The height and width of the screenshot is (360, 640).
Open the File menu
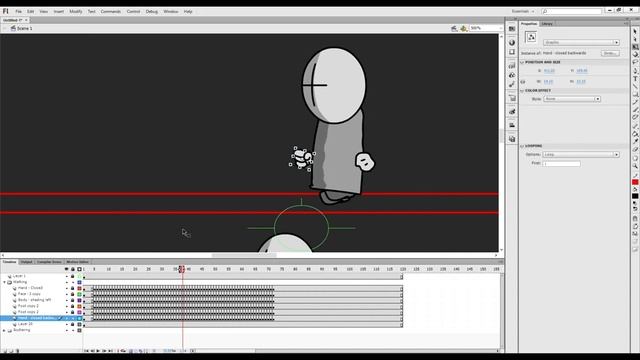[18, 11]
